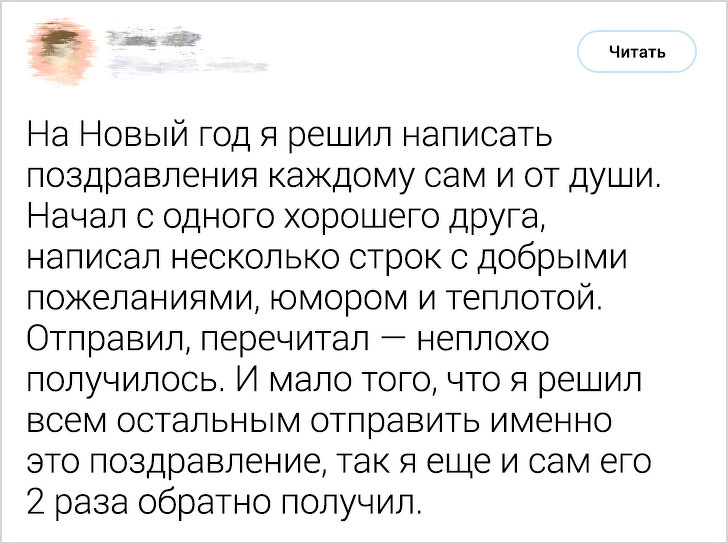Screen dimensions: 728x544
Task: Click the line "Отправил, перечитал — неплохо"
Action: point(286,338)
